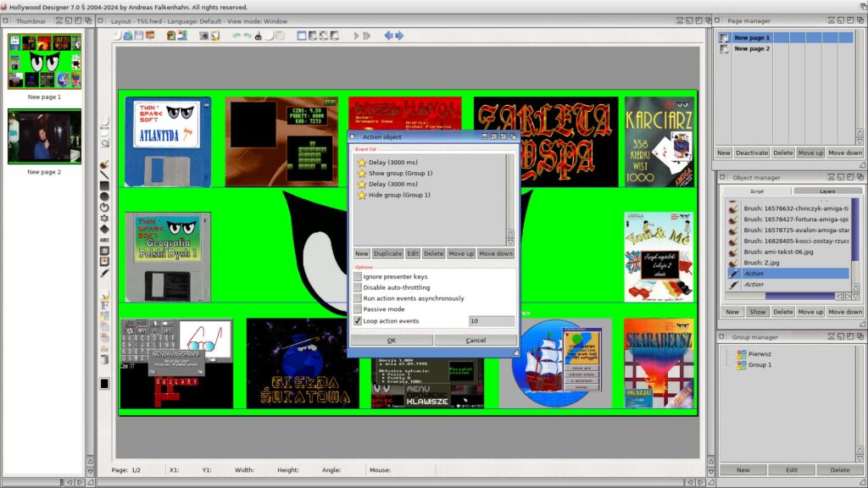Click OK in Action object dialog
Viewport: 868px width, 488px height.
point(392,341)
